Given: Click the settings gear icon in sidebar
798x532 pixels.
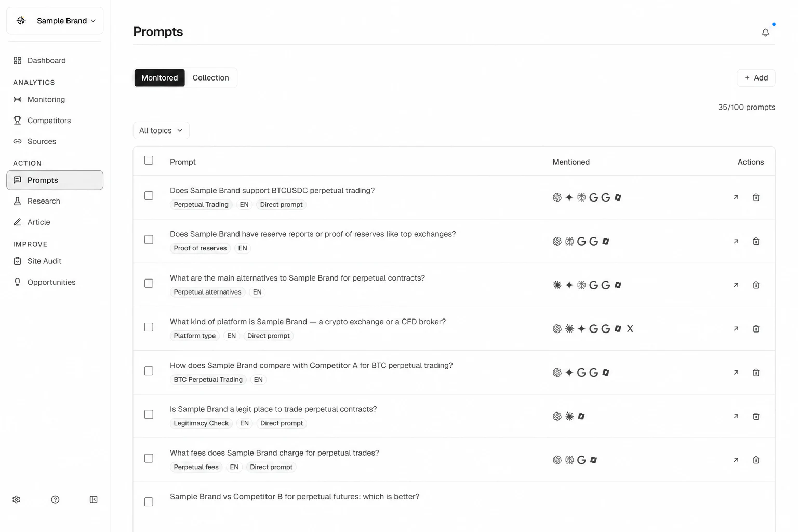Looking at the screenshot, I should pyautogui.click(x=17, y=499).
